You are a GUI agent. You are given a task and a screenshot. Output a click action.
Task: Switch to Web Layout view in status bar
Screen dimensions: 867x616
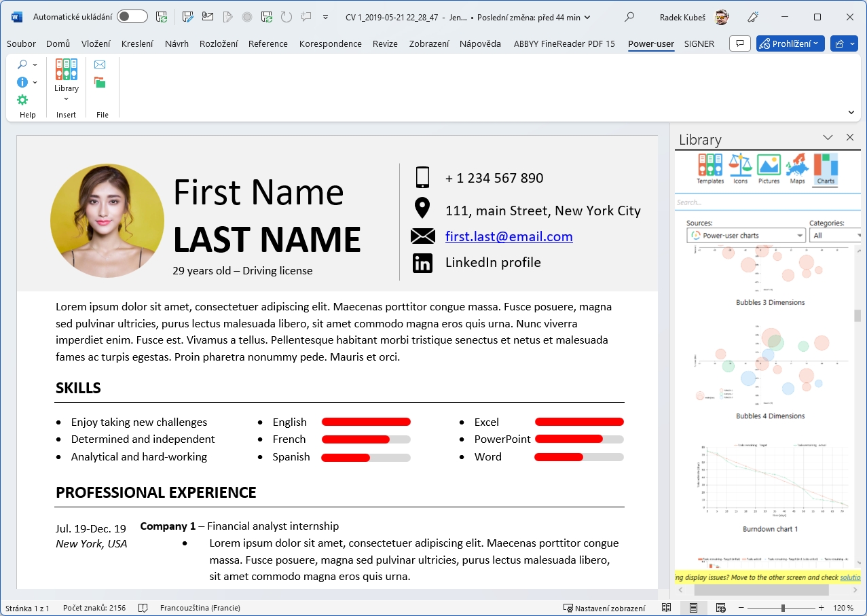(x=720, y=608)
